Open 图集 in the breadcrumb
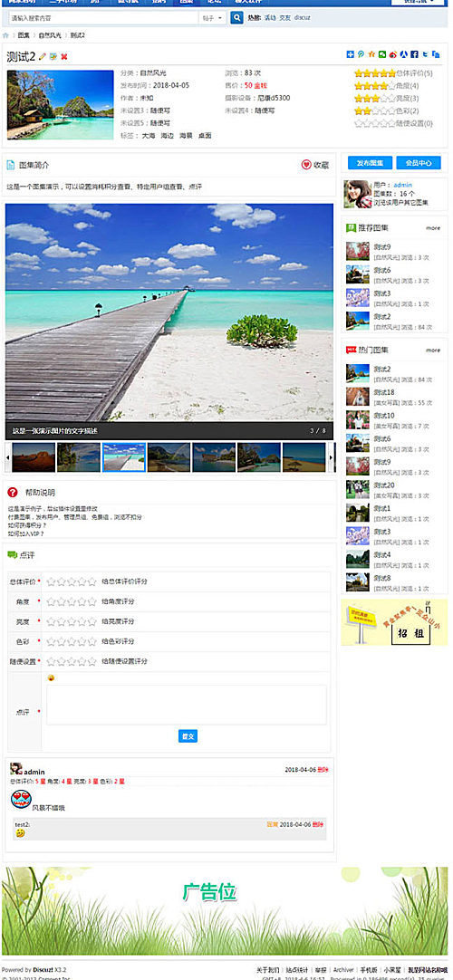453x980 pixels. click(x=24, y=35)
